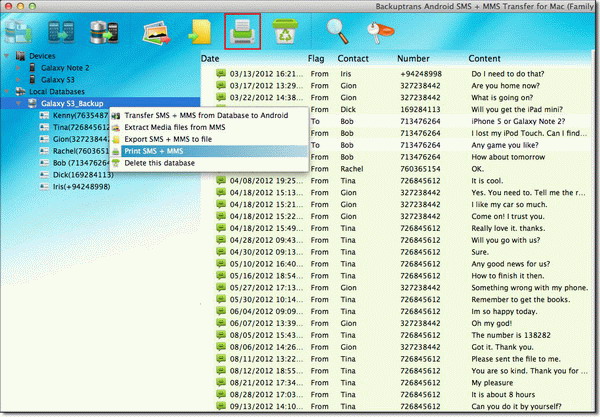
Task: Choose Print SMS + MMS menu entry
Action: tap(153, 151)
